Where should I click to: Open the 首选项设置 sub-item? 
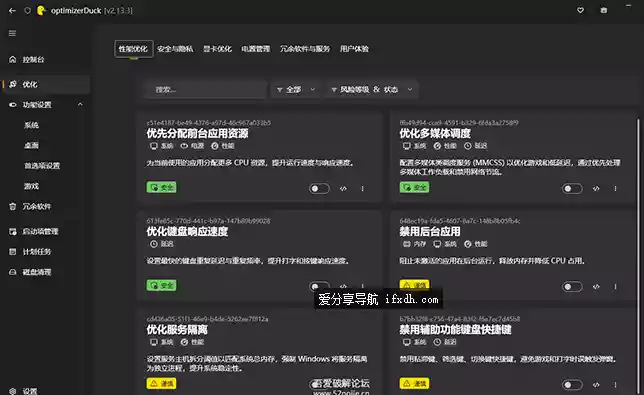pos(42,166)
